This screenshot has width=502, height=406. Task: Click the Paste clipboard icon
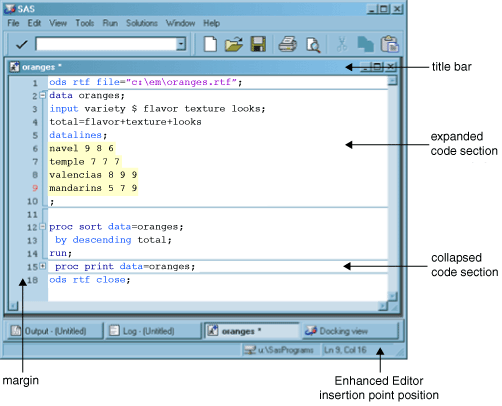[390, 44]
